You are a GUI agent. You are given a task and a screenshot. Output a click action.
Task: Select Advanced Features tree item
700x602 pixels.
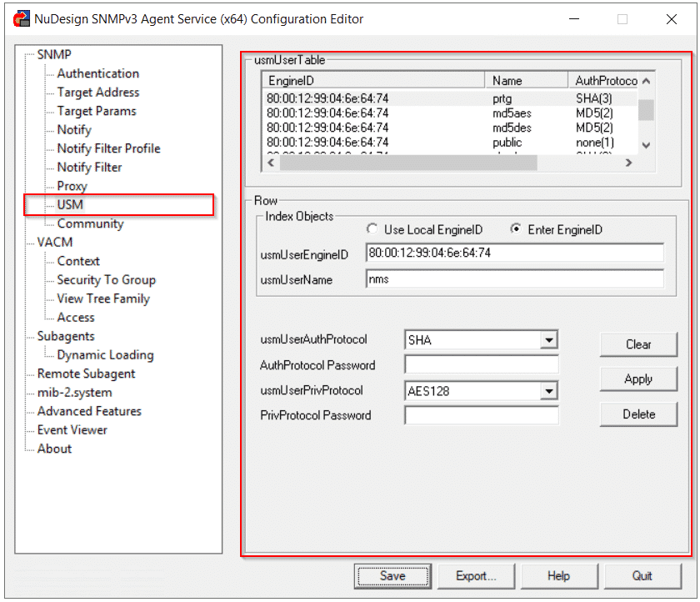[89, 411]
